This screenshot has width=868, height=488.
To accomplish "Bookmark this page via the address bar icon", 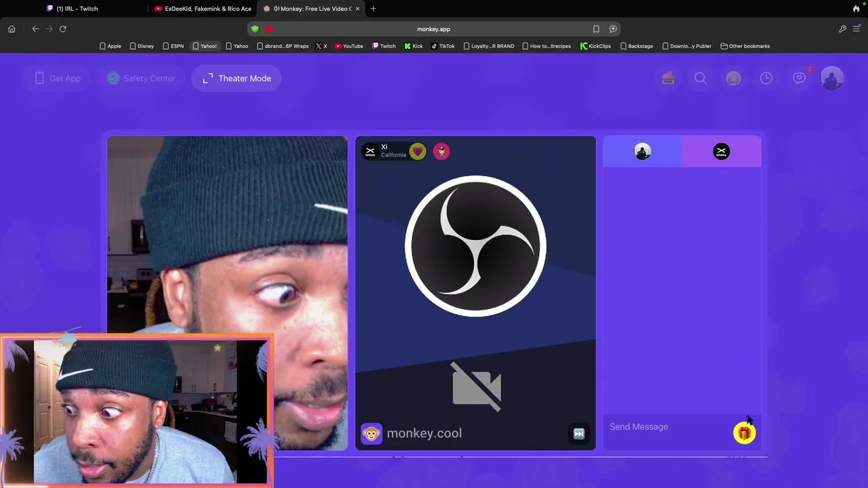I will pos(596,29).
